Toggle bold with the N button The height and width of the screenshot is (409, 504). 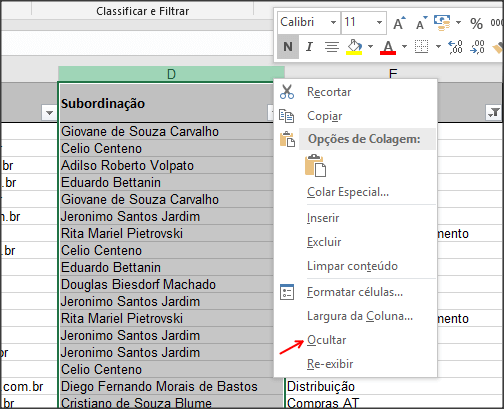pyautogui.click(x=288, y=47)
